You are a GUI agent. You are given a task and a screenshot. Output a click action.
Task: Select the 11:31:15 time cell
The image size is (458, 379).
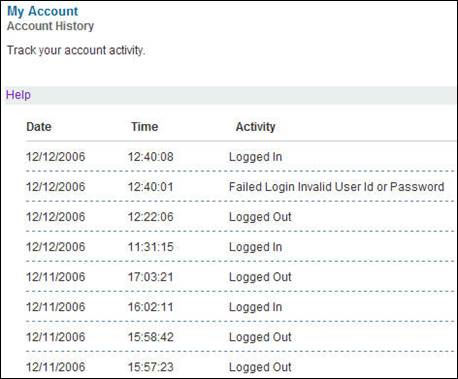[x=151, y=247]
